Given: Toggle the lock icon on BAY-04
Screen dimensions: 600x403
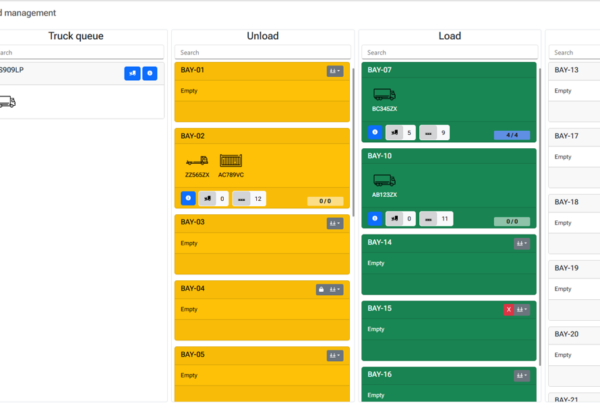Looking at the screenshot, I should (x=321, y=289).
